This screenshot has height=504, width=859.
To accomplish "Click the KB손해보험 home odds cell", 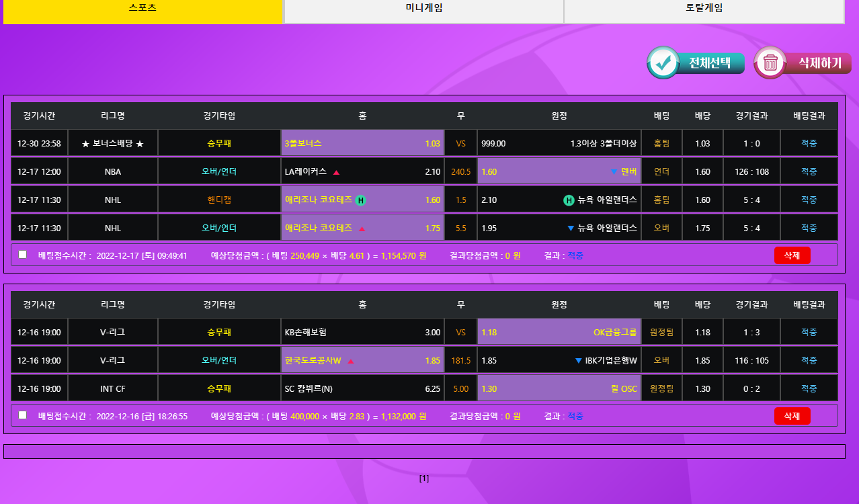I will pyautogui.click(x=362, y=332).
